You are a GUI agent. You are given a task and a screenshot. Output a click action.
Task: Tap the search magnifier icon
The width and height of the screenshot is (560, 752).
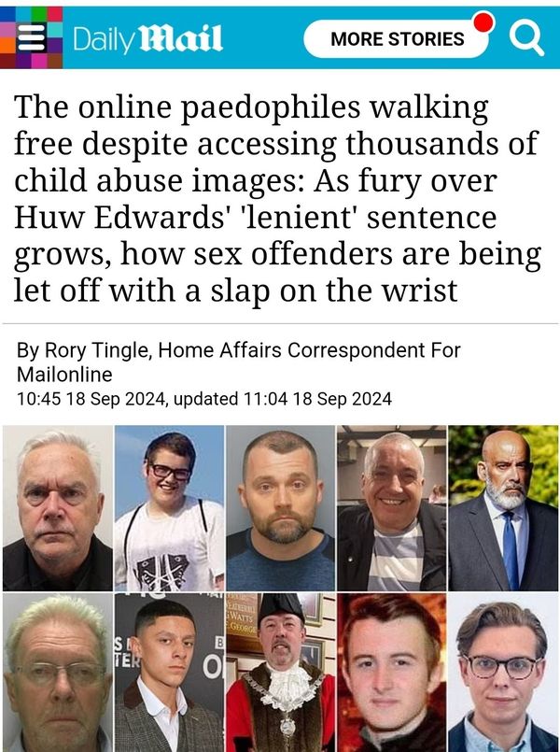click(x=526, y=38)
